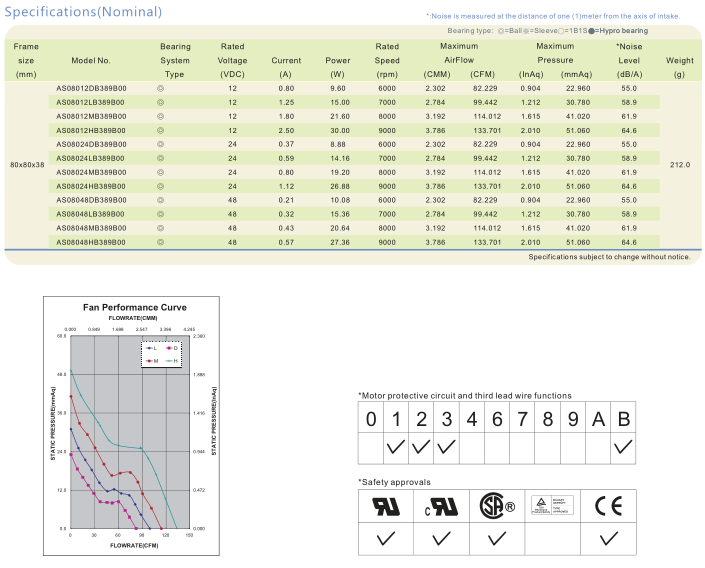Viewport: 705px width, 568px height.
Task: Click the D series legend marker in chart
Action: pos(169,349)
